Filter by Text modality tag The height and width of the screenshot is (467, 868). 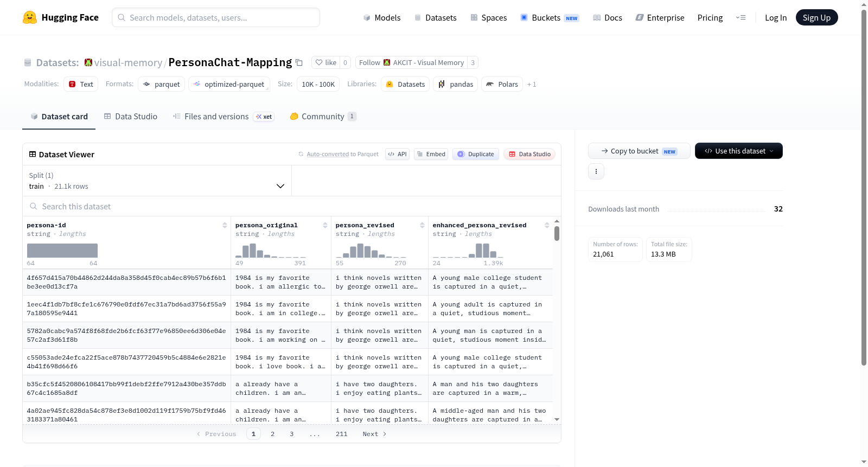pyautogui.click(x=81, y=84)
